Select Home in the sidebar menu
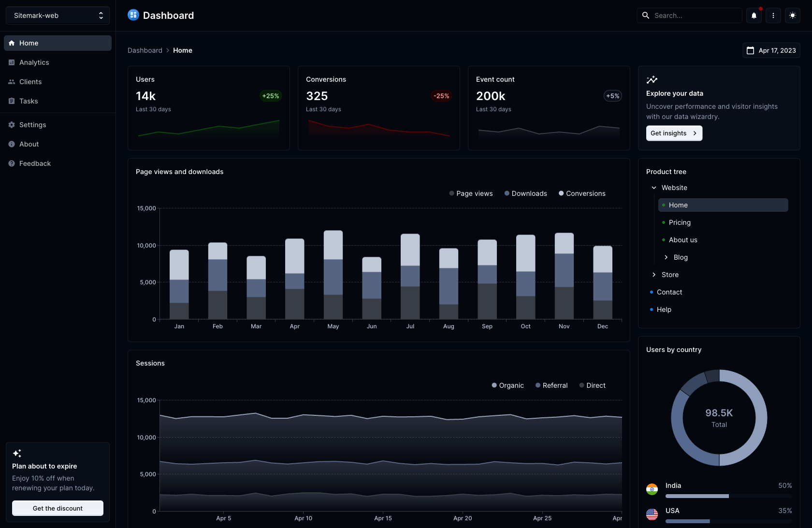812x528 pixels. pos(58,43)
